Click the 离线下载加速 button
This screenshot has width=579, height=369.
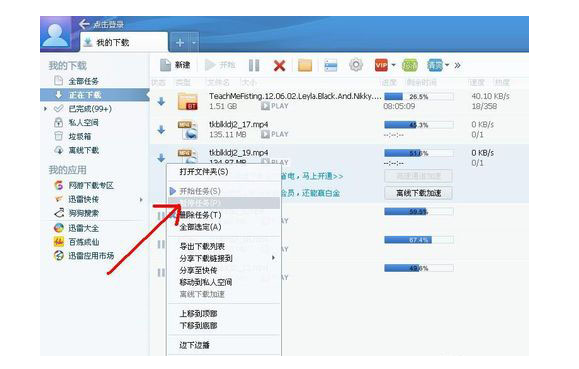point(418,193)
